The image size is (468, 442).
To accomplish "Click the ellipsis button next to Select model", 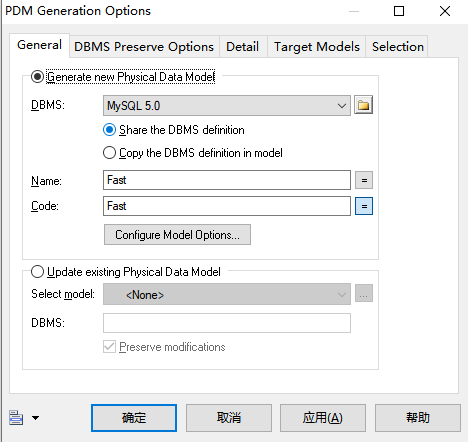I will (x=364, y=294).
